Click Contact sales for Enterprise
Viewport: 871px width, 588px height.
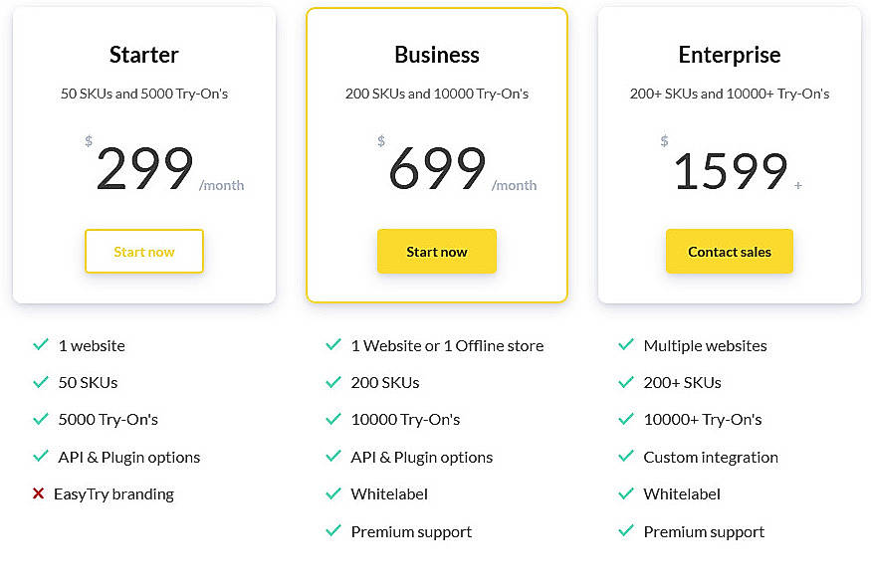[729, 251]
